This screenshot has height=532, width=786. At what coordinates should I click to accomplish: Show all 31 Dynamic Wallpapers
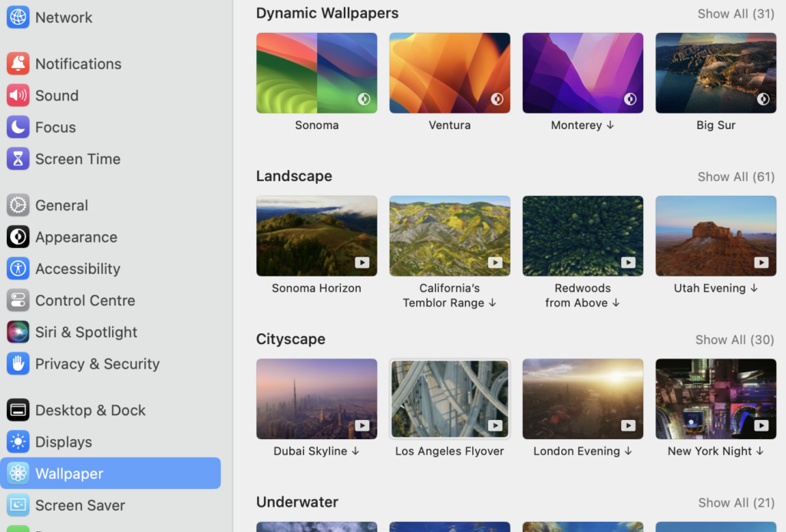[x=735, y=14]
